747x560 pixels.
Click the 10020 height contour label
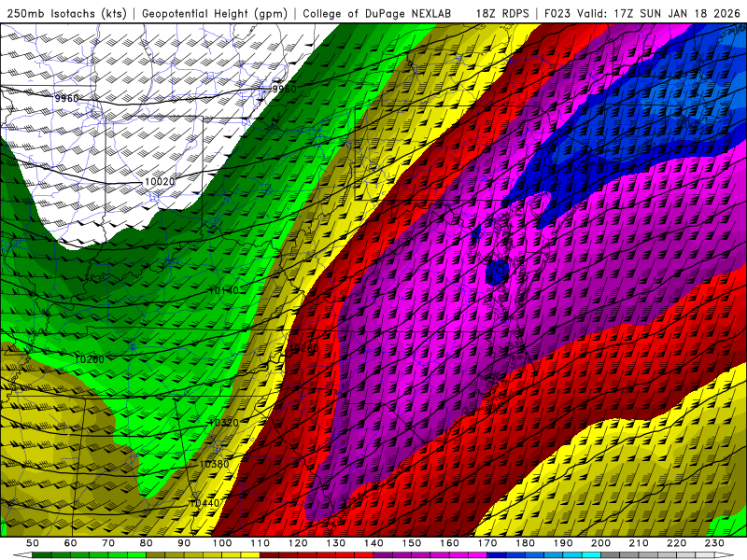160,181
